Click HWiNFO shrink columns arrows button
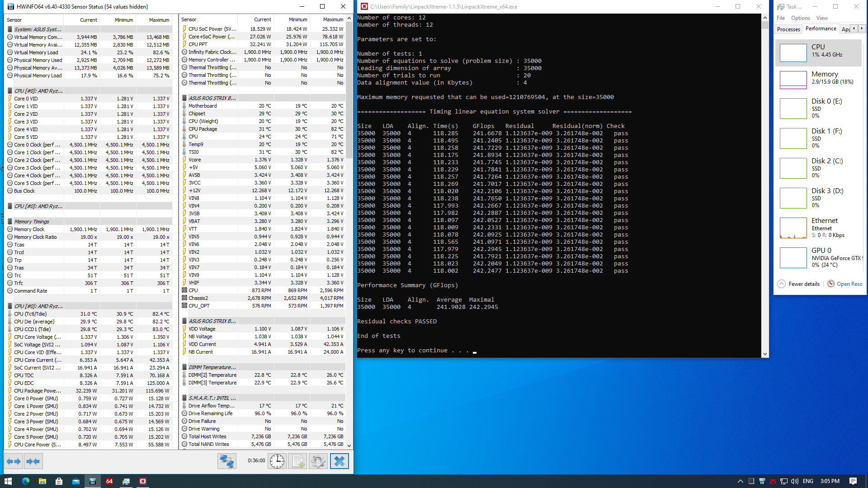The image size is (868, 488). point(33,461)
